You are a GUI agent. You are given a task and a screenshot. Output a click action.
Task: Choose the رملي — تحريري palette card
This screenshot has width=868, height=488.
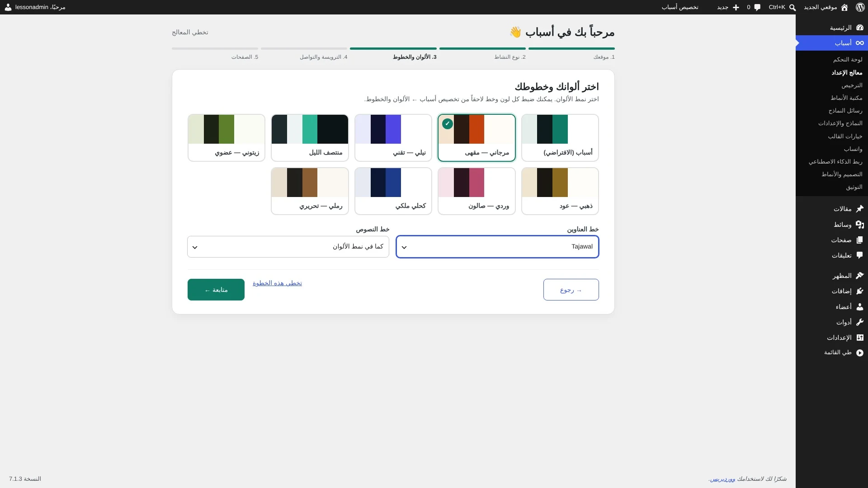(310, 191)
